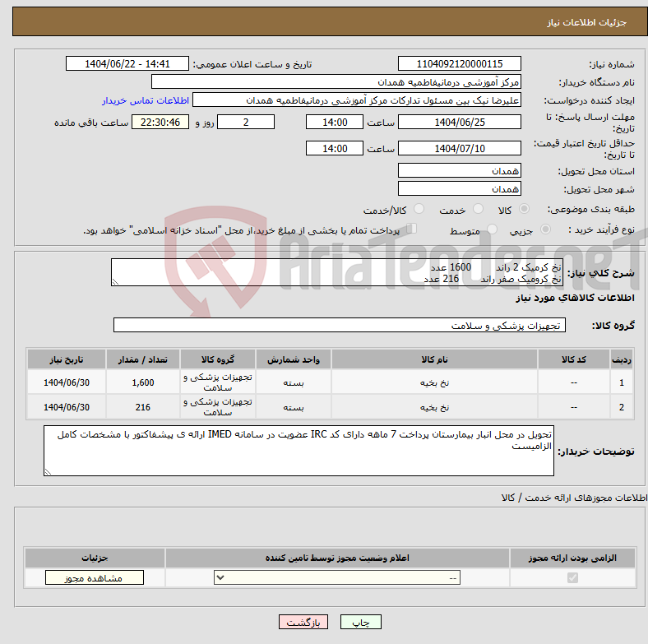Choose the جزیی purchase type radio

click(545, 229)
